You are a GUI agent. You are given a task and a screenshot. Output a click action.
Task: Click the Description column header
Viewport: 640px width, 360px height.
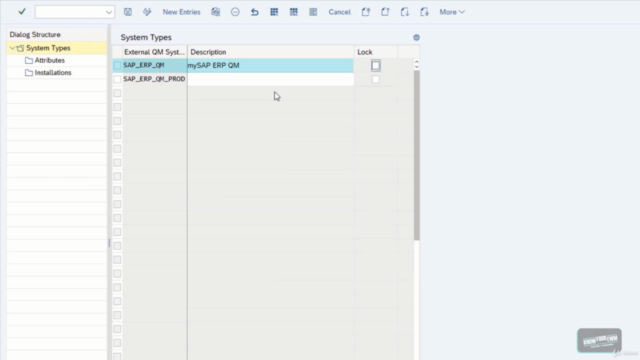[x=271, y=52]
